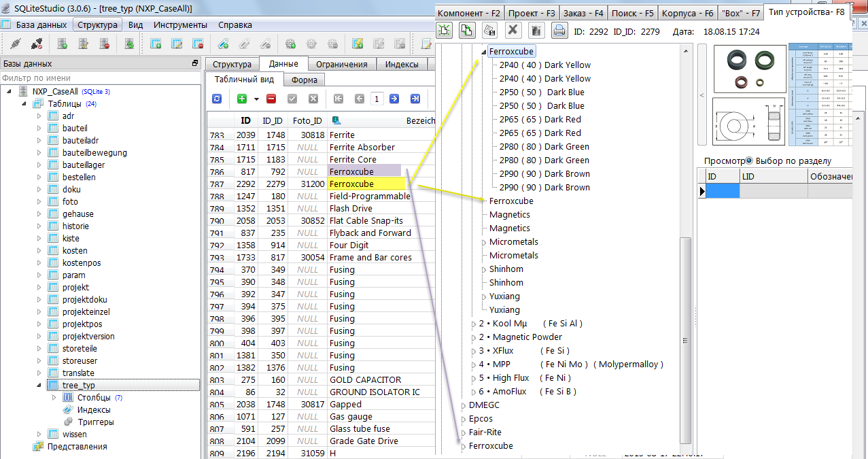Sort by the ID_ID column header
This screenshot has width=868, height=459.
point(272,120)
